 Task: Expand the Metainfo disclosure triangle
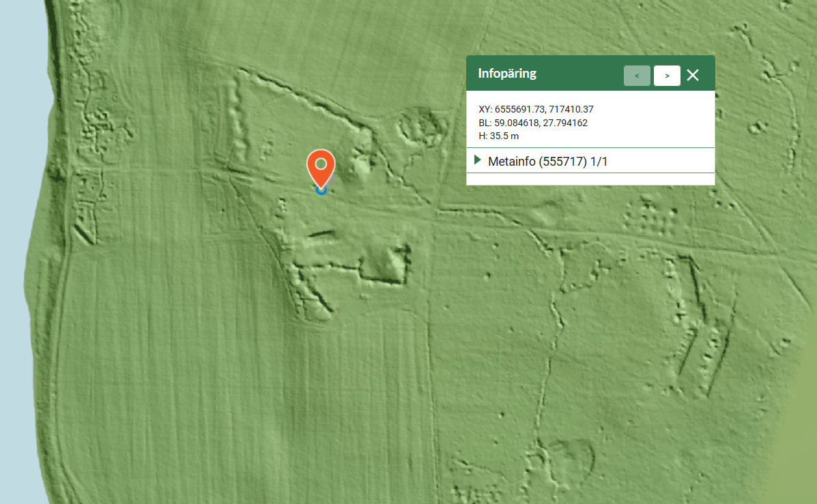[478, 160]
